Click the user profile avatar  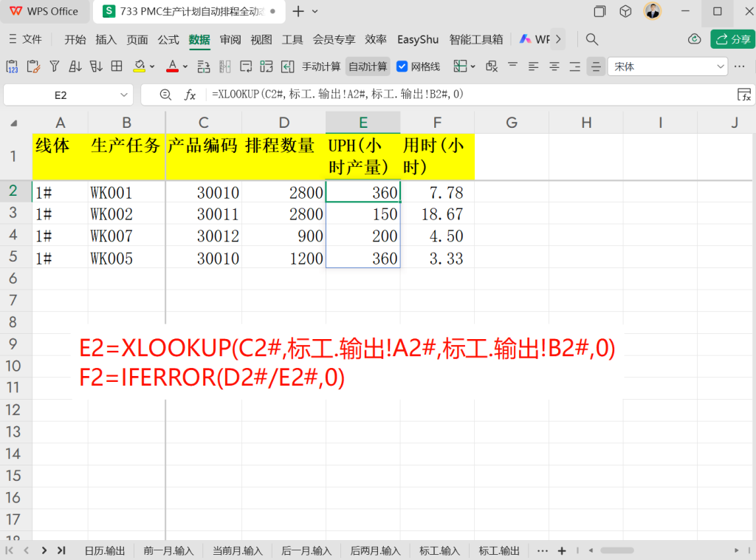coord(653,10)
